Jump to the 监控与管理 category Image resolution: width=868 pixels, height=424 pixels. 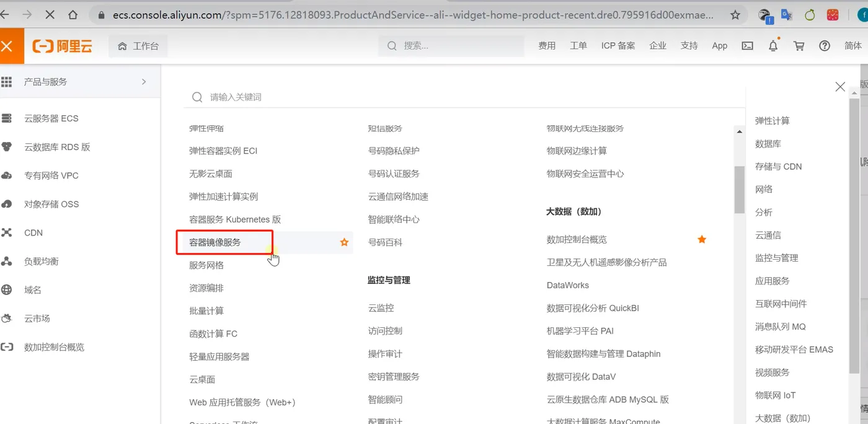777,258
